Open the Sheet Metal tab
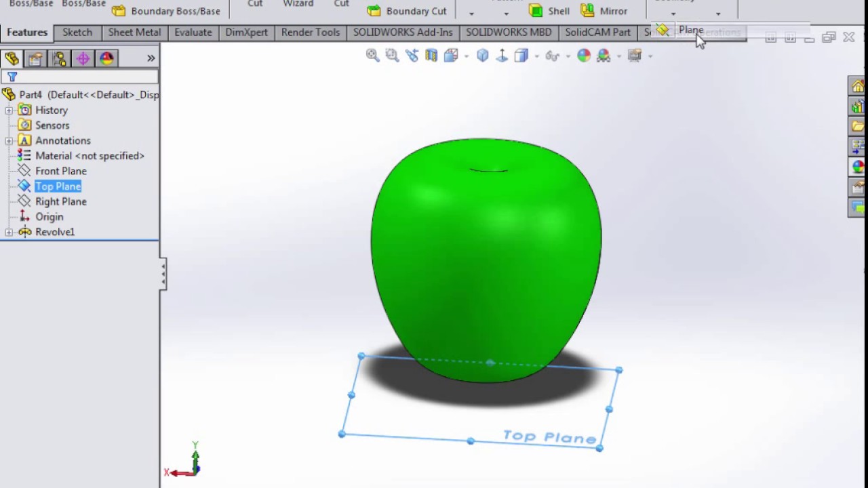 pos(134,32)
